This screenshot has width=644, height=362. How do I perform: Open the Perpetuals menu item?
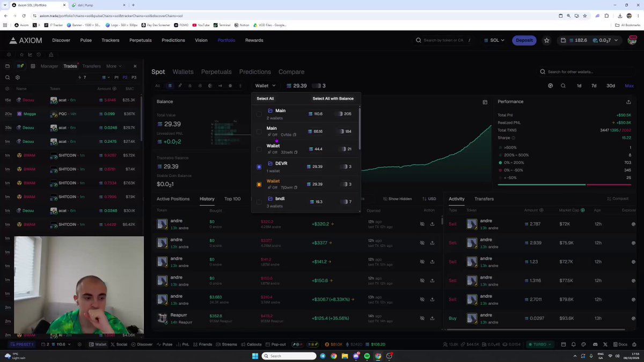point(141,40)
